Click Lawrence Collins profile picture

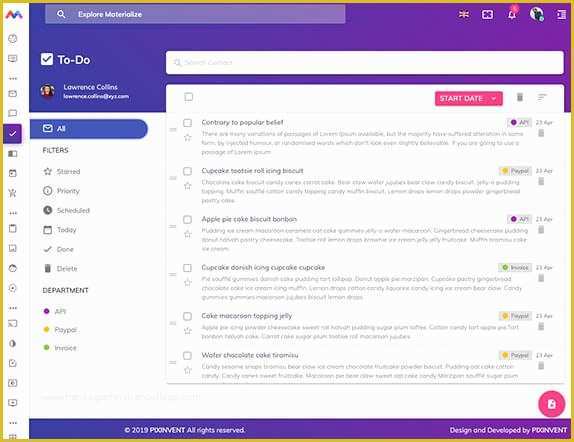pos(48,91)
